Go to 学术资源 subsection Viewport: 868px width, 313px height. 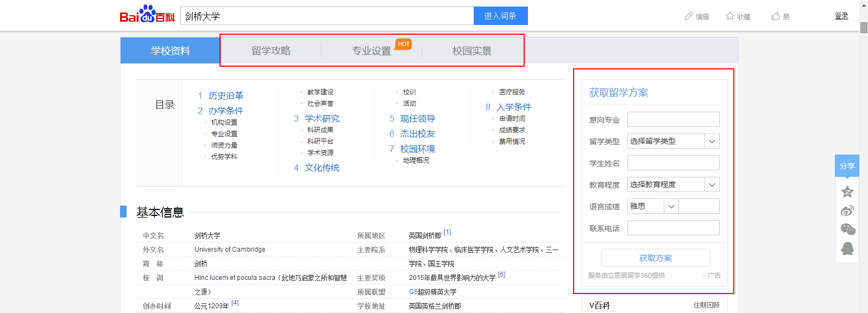click(x=320, y=153)
